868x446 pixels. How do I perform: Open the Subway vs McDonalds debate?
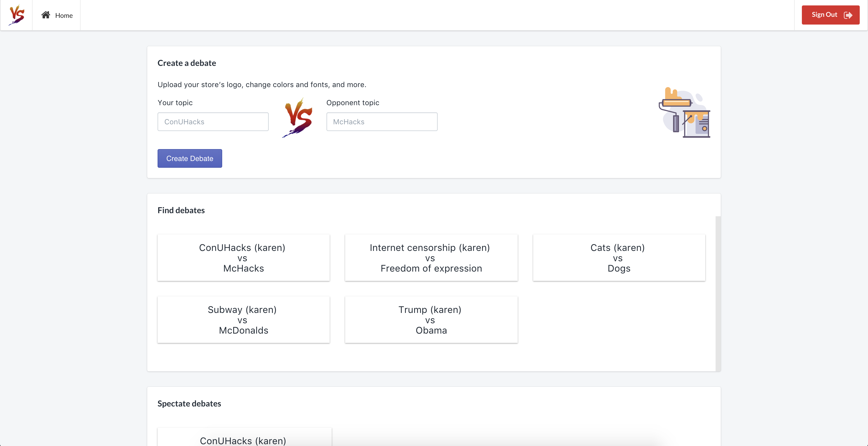(x=243, y=320)
